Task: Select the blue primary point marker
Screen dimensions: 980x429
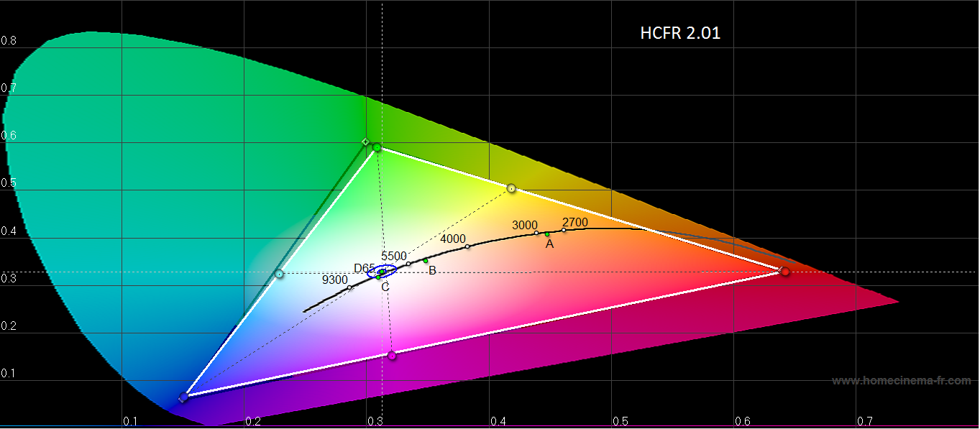Action: pyautogui.click(x=183, y=397)
